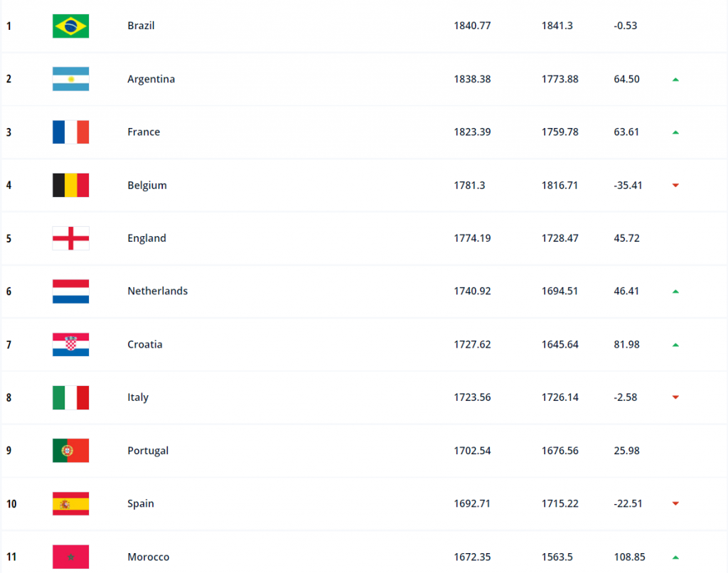Click the Portugal flag icon
The height and width of the screenshot is (573, 728).
[70, 451]
